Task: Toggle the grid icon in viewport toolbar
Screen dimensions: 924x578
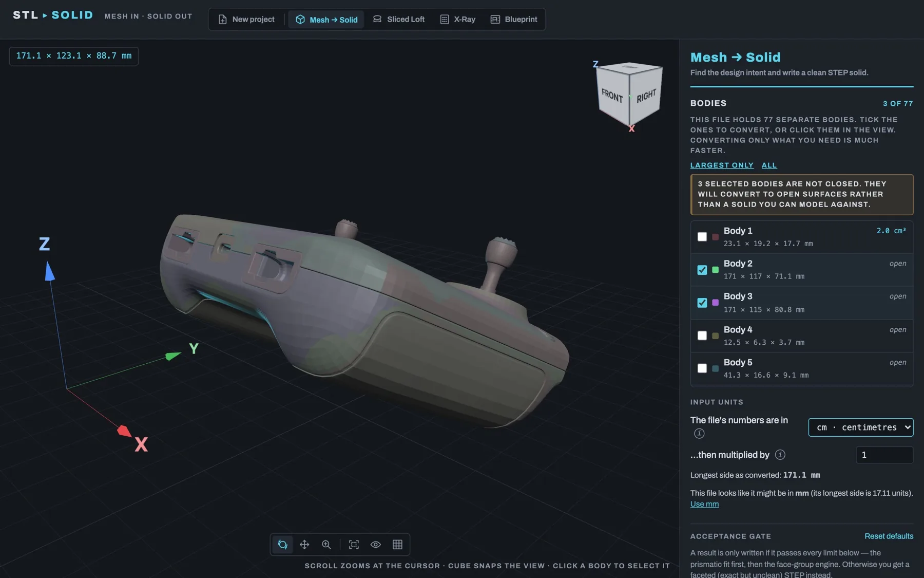Action: pyautogui.click(x=397, y=545)
